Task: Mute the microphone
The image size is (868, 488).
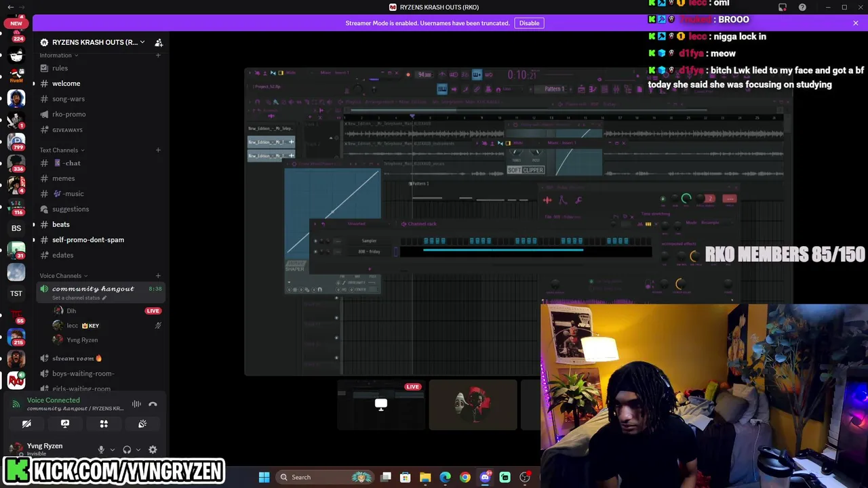Action: (x=101, y=449)
